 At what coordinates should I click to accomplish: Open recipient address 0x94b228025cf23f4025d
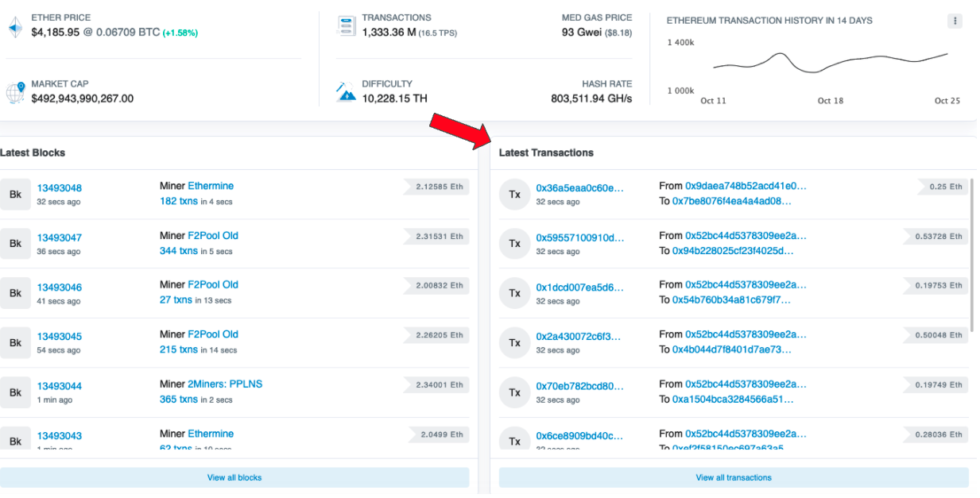(x=733, y=251)
